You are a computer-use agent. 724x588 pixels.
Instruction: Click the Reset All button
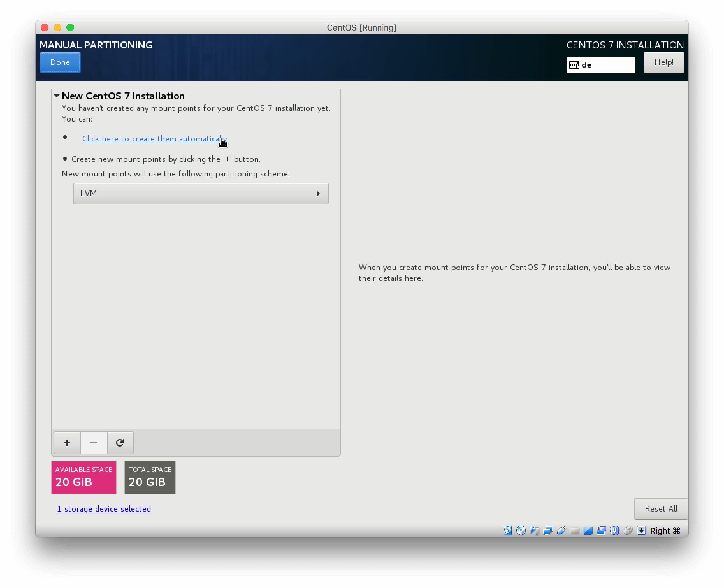661,509
